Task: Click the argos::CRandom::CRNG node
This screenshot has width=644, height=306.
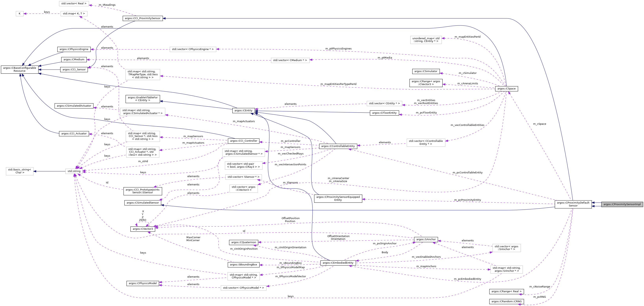Action: 507,301
